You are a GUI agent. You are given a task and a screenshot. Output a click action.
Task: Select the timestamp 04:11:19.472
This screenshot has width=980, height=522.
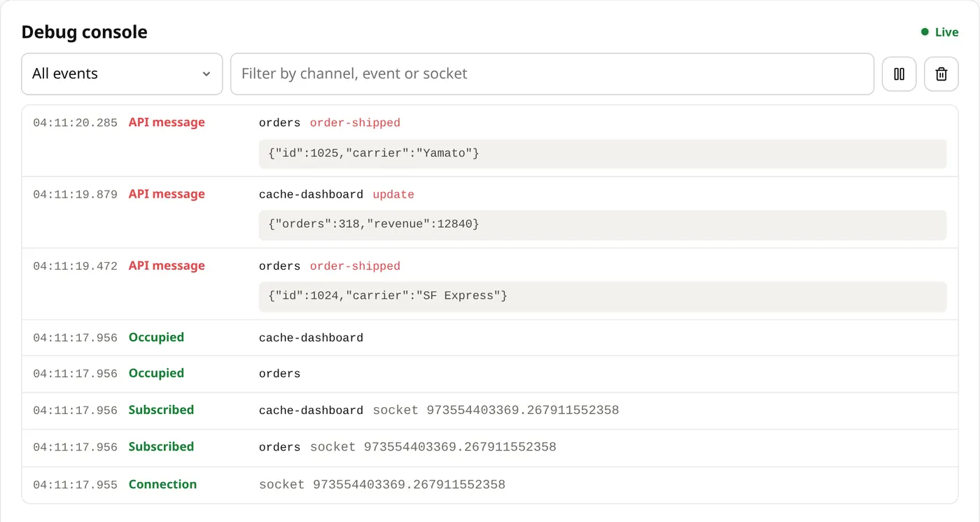coord(75,266)
